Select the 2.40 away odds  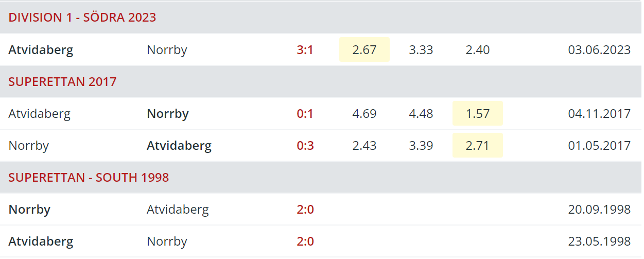tap(478, 50)
